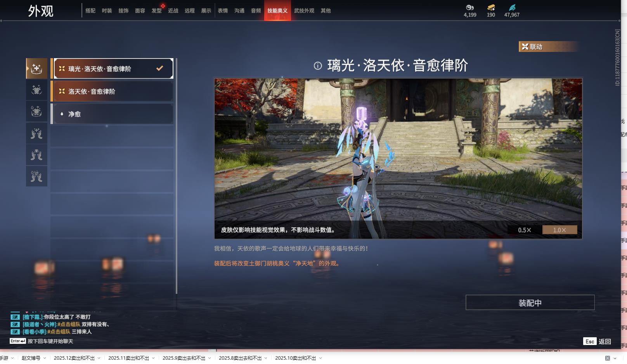Go to the 挂饰 tab
The height and width of the screenshot is (364, 627).
coord(123,11)
